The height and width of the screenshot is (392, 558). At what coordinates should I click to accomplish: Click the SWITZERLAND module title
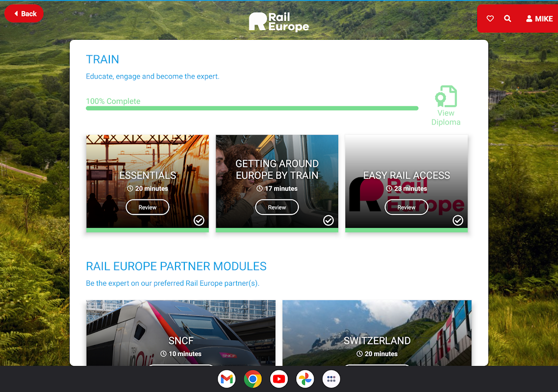point(377,341)
